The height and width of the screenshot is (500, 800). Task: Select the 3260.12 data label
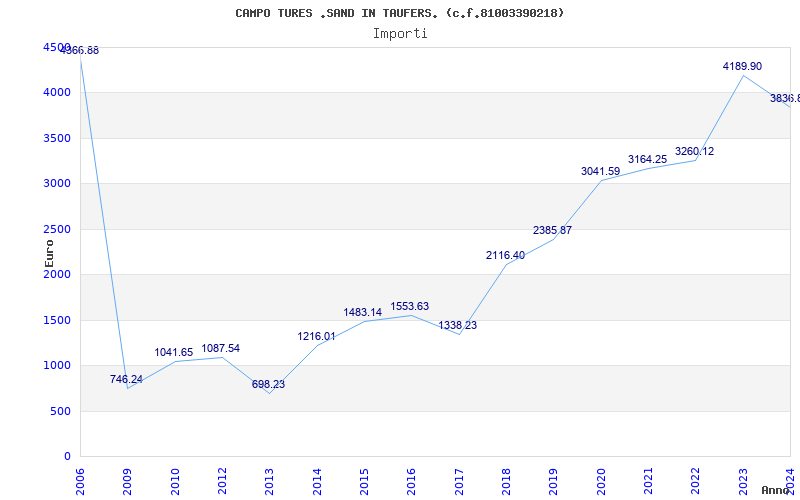pyautogui.click(x=694, y=151)
